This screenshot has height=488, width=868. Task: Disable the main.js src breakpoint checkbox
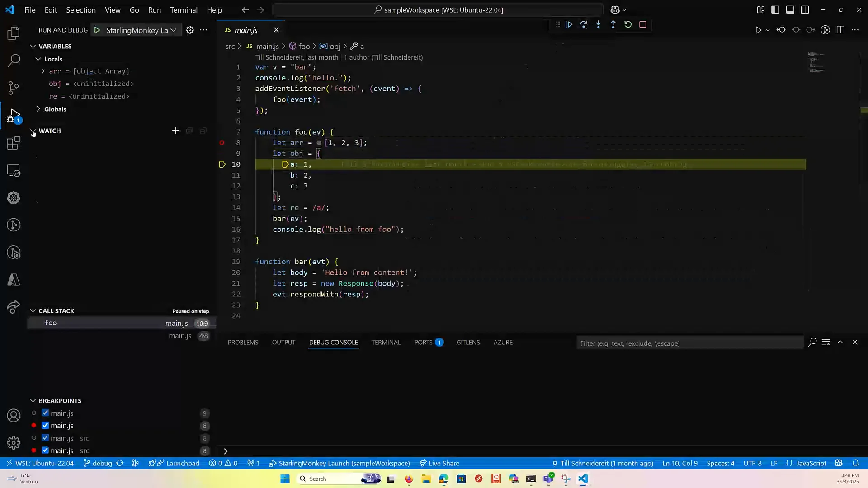(x=45, y=438)
